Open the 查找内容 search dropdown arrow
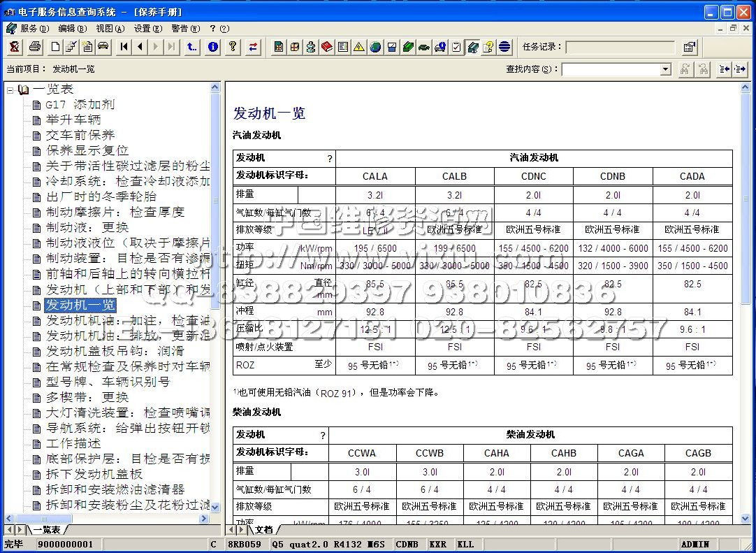The height and width of the screenshot is (553, 756). coord(665,69)
